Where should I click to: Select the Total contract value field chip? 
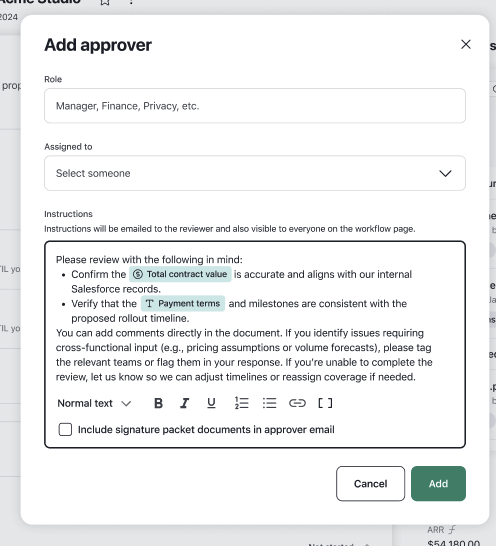click(x=180, y=274)
